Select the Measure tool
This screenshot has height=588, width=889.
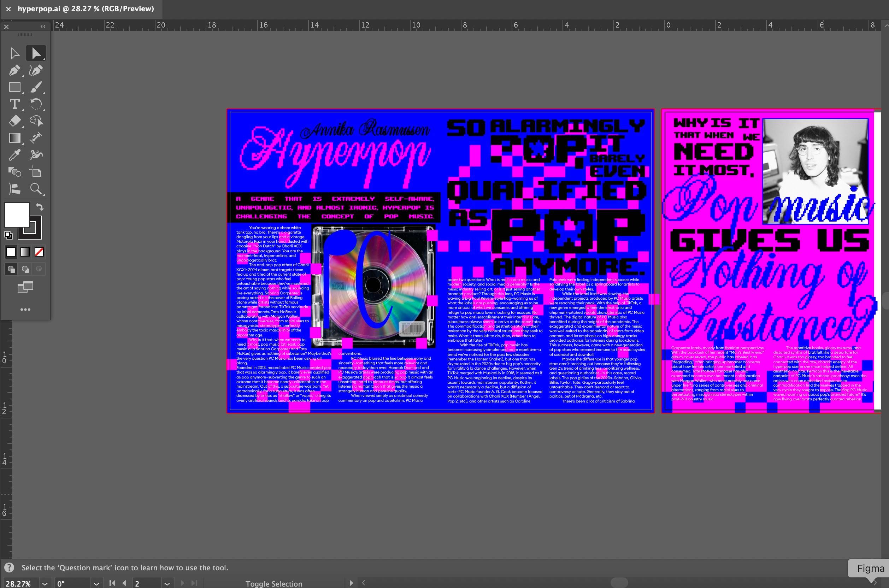[36, 137]
